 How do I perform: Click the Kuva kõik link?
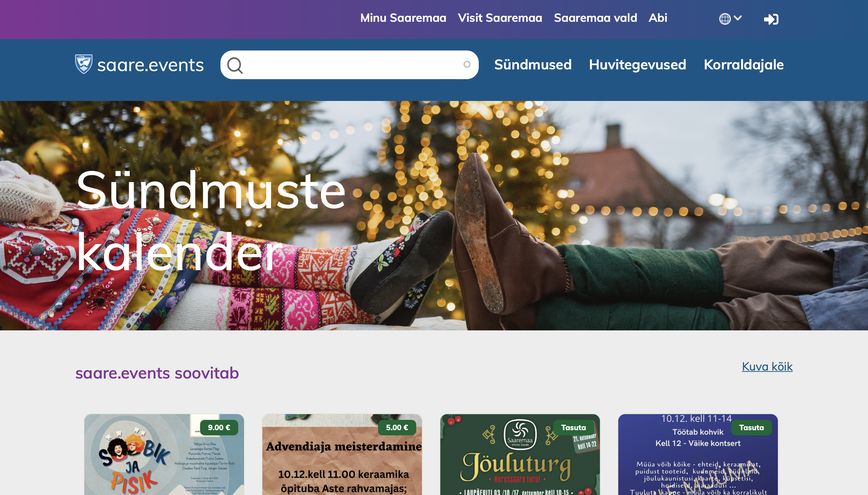767,367
